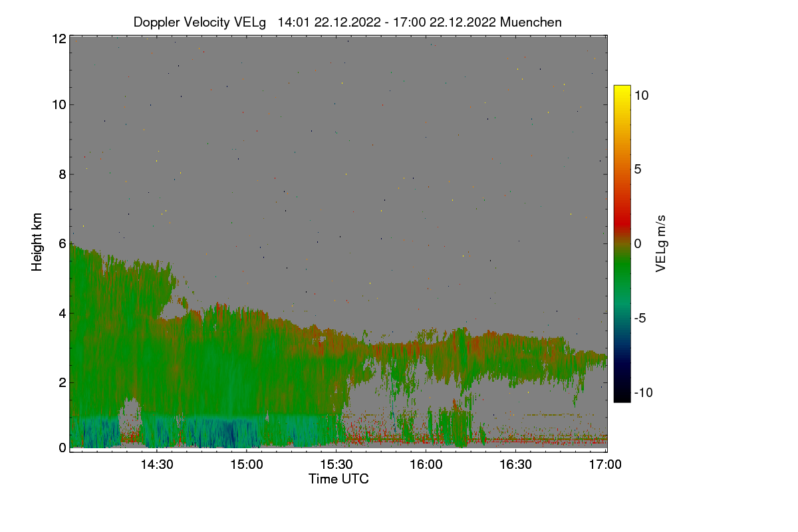Click the height axis label 12
The width and height of the screenshot is (798, 532).
click(59, 39)
